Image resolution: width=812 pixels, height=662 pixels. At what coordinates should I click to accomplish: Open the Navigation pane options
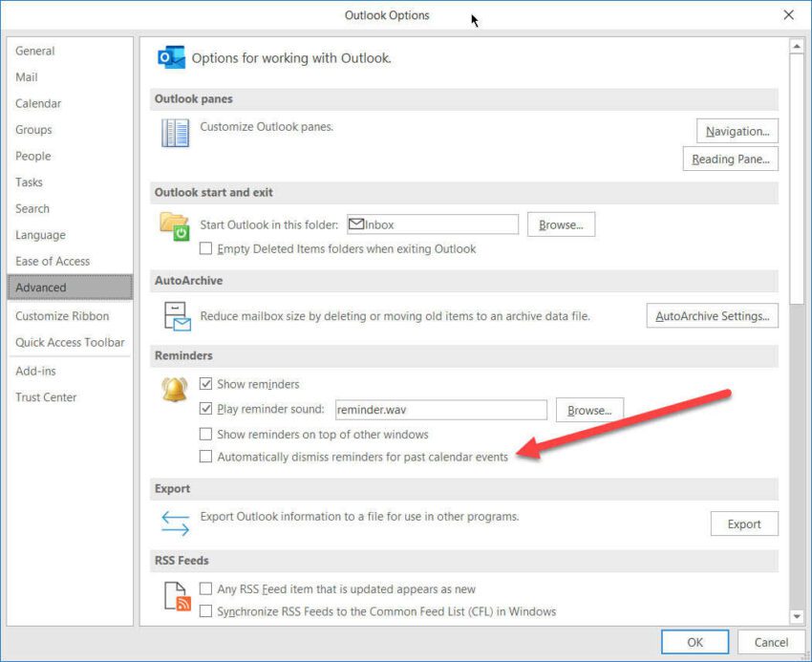[x=737, y=131]
